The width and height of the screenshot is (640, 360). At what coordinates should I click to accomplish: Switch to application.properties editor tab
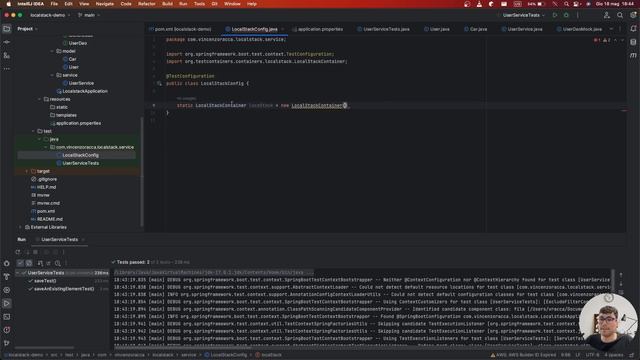click(x=318, y=29)
